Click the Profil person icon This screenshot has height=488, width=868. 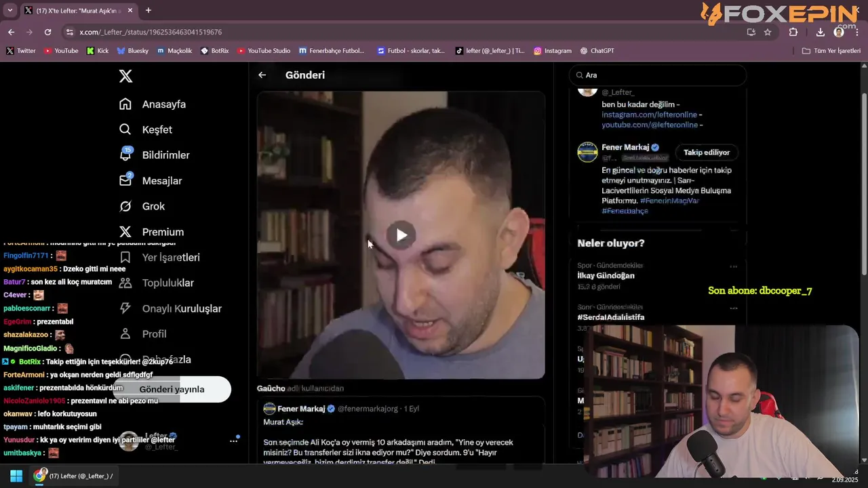coord(125,333)
